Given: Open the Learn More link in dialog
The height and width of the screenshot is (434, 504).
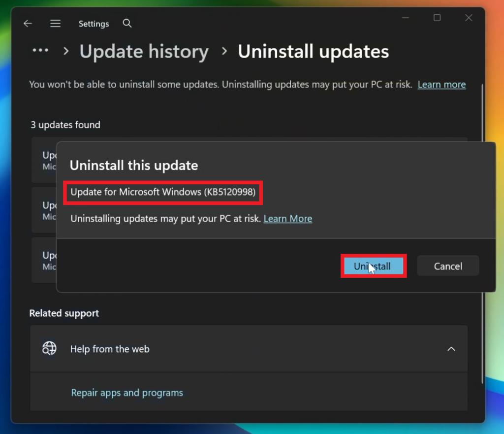Looking at the screenshot, I should click(287, 219).
